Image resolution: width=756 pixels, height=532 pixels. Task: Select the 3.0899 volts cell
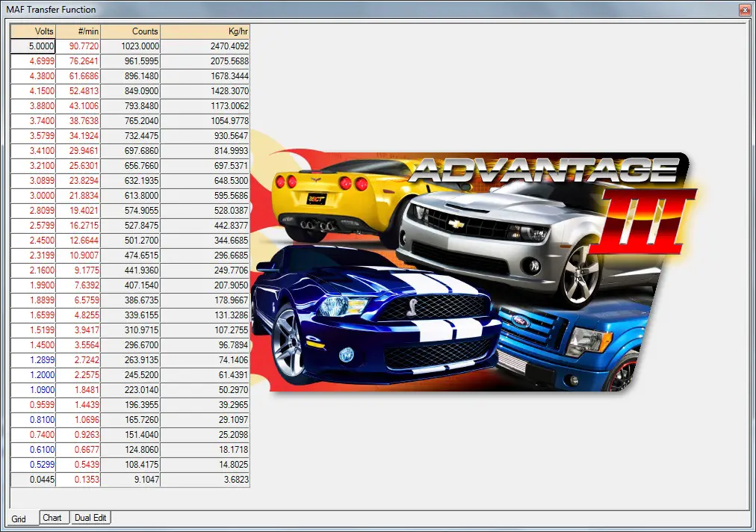(34, 181)
